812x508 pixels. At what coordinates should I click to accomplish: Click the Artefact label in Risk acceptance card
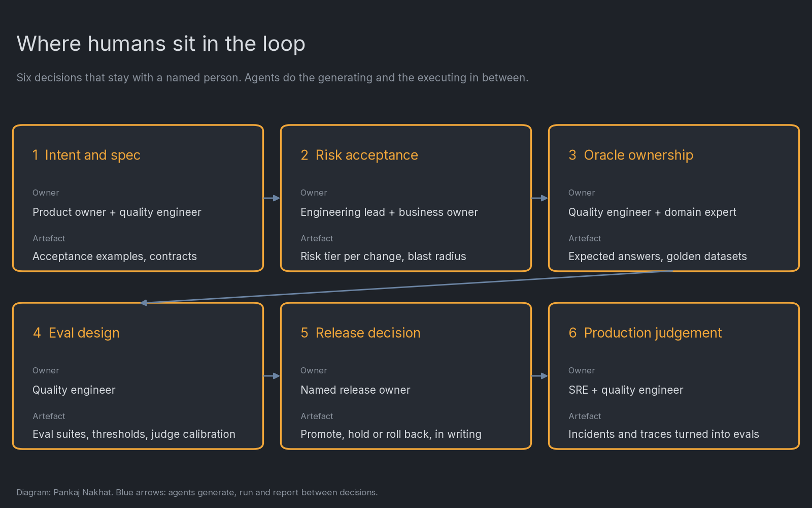[x=317, y=239]
